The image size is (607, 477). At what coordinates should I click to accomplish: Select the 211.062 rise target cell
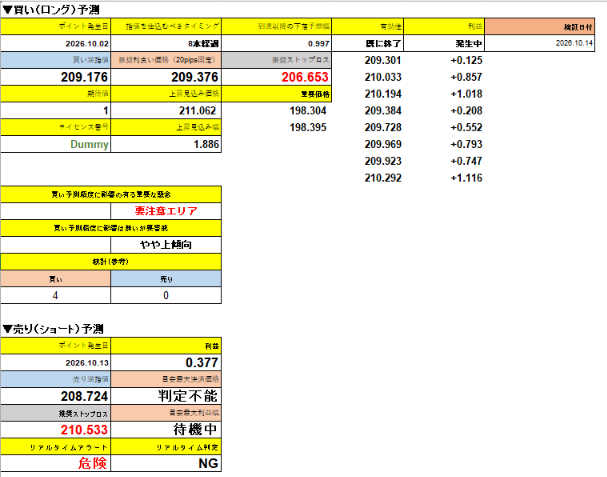[166, 111]
